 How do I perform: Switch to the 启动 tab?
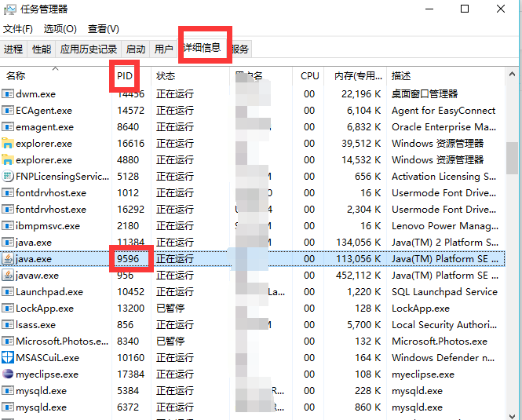click(136, 49)
